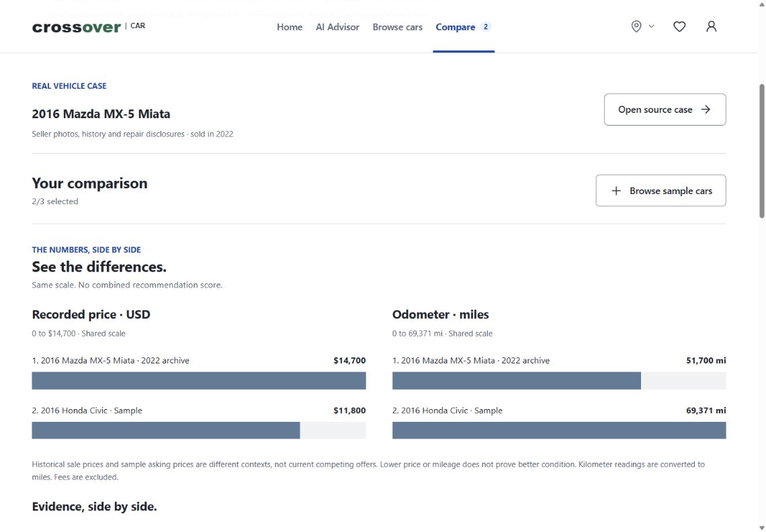Screen dimensions: 766x532
Task: Switch to Browse cars tab
Action: [398, 27]
